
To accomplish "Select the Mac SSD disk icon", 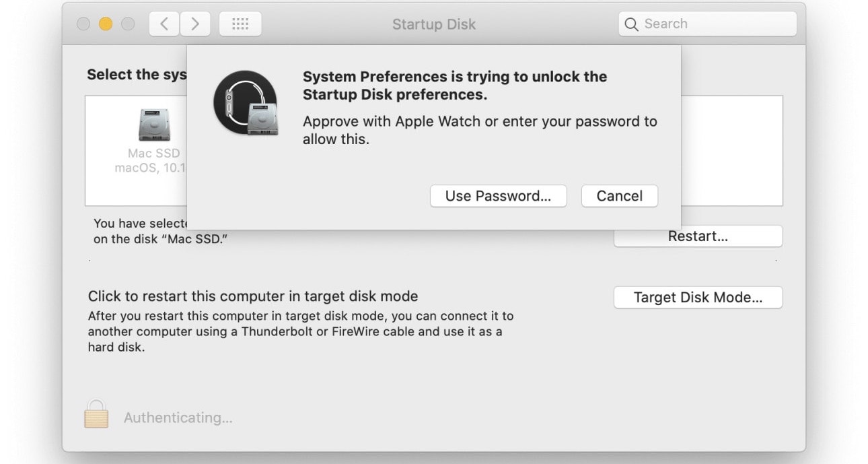I will point(154,125).
